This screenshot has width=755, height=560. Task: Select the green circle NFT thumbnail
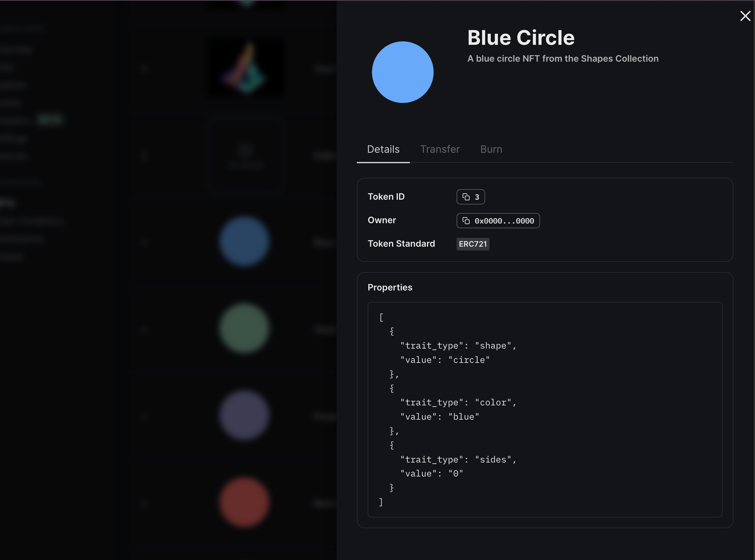click(x=244, y=328)
